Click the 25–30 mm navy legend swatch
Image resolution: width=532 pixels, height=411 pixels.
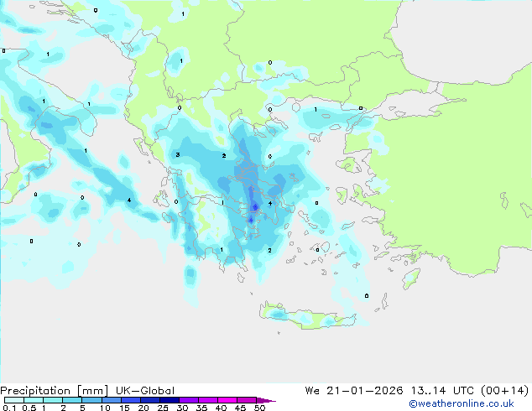pos(170,400)
